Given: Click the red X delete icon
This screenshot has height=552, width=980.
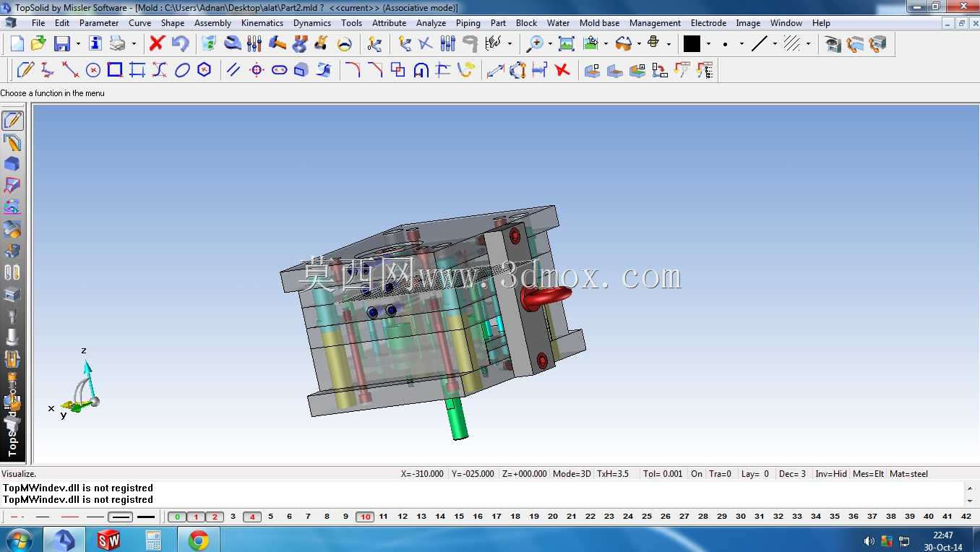Looking at the screenshot, I should (x=157, y=43).
